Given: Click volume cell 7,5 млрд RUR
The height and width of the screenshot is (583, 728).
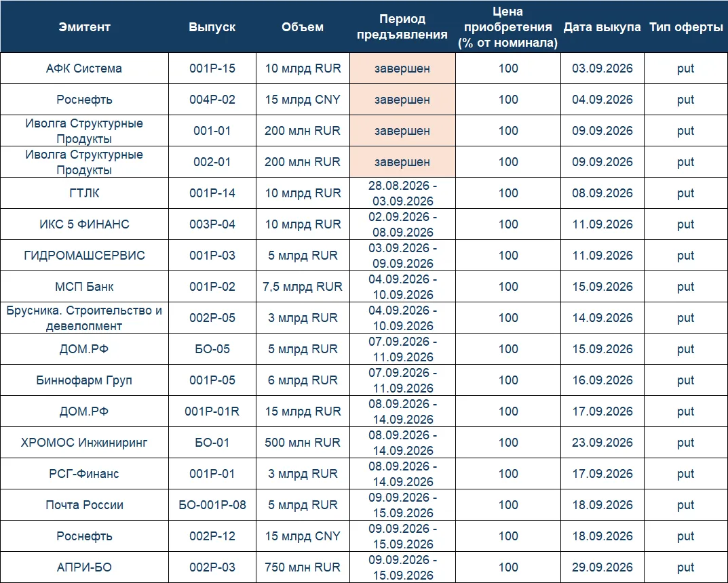Looking at the screenshot, I should [x=302, y=286].
